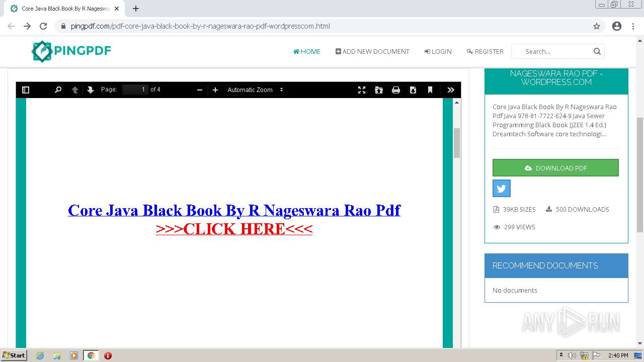Open the HOME menu item

pos(307,51)
